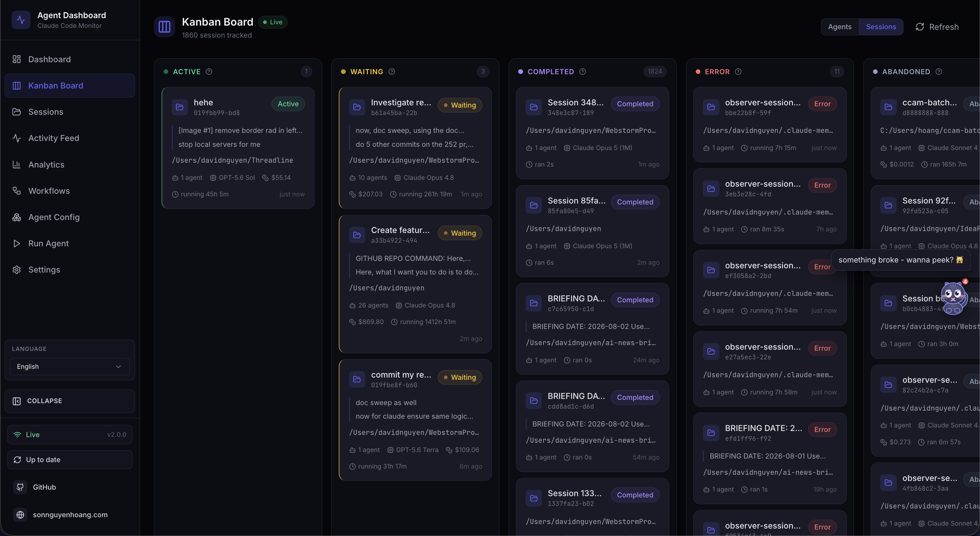Image resolution: width=980 pixels, height=536 pixels.
Task: Click folder icon on BRIEFING cdd8ad1c card
Action: [534, 401]
